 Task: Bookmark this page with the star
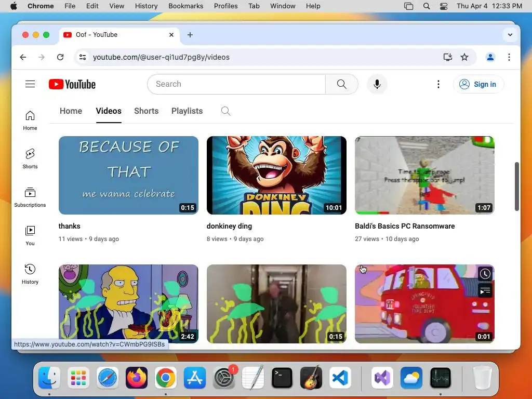pyautogui.click(x=464, y=57)
